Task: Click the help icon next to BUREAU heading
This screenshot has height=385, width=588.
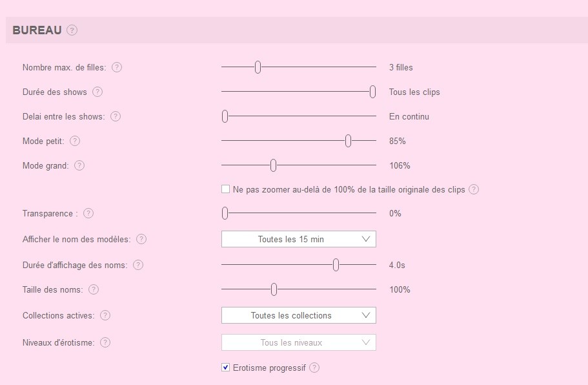Action: [x=72, y=30]
